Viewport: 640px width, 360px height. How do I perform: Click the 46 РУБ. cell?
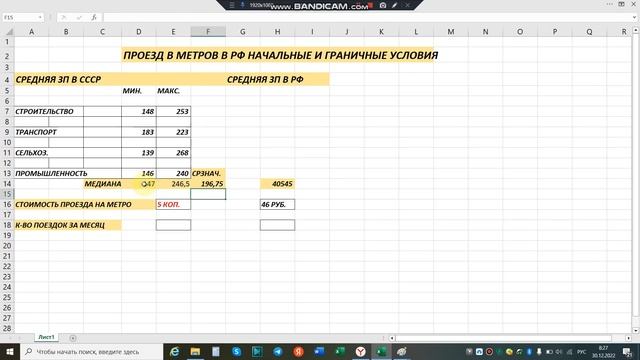277,204
